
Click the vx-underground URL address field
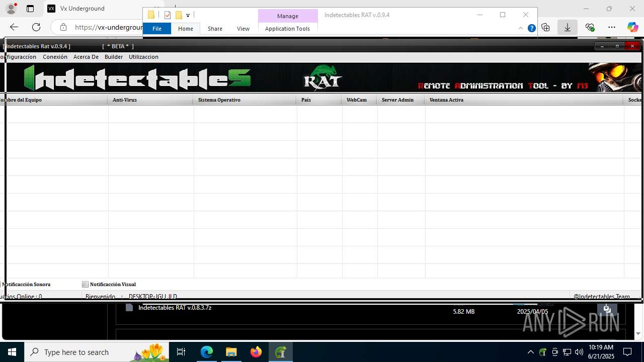(108, 27)
